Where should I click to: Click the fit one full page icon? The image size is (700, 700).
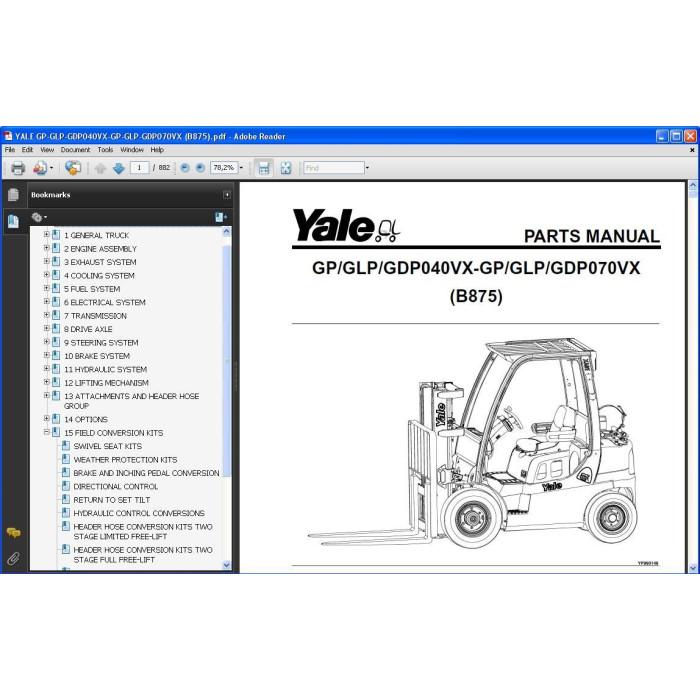click(286, 168)
